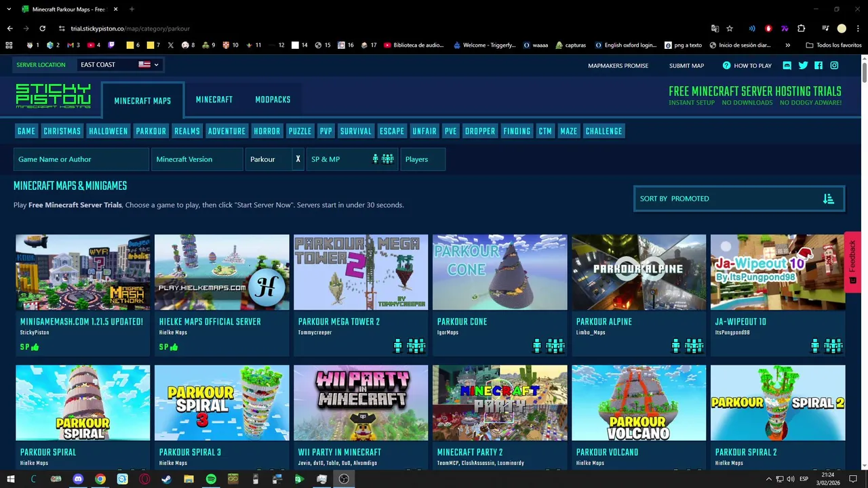Screen dimensions: 868x488
Task: Click single player icon on Ja-Wipeout 10 card
Action: [x=815, y=346]
